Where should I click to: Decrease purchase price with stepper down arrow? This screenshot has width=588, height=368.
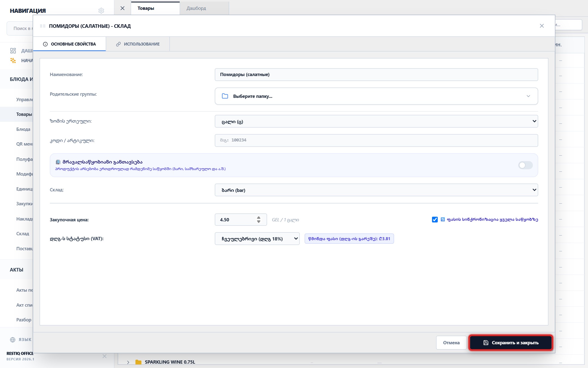[259, 222]
